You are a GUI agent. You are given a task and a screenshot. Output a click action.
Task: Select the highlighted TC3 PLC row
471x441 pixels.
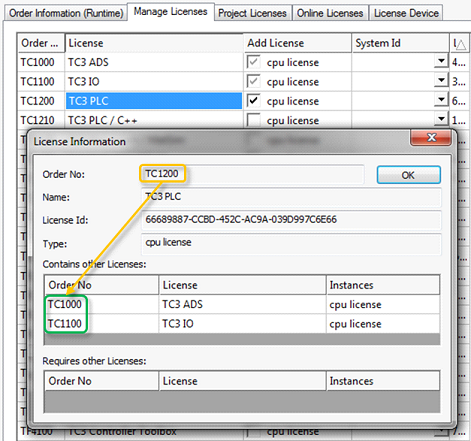tap(154, 101)
